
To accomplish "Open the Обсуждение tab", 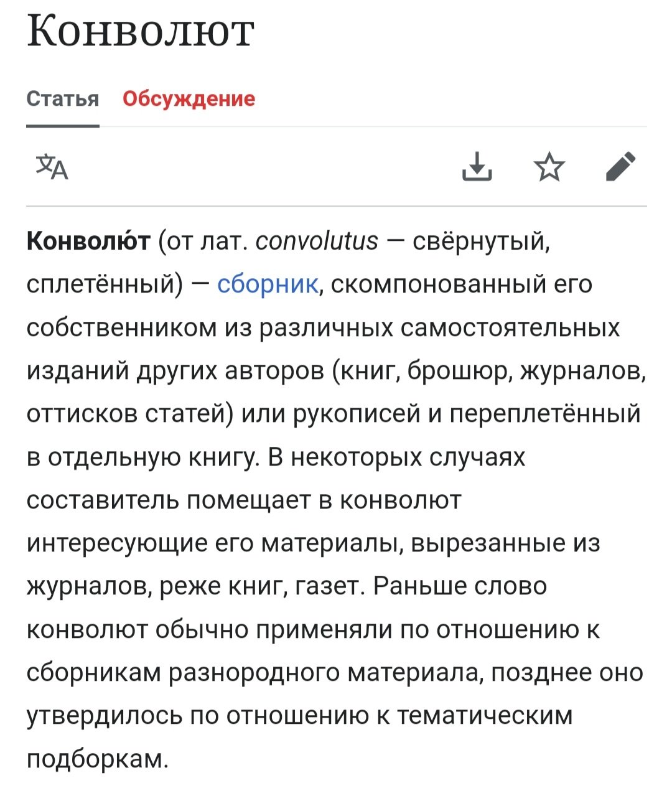I will click(189, 99).
